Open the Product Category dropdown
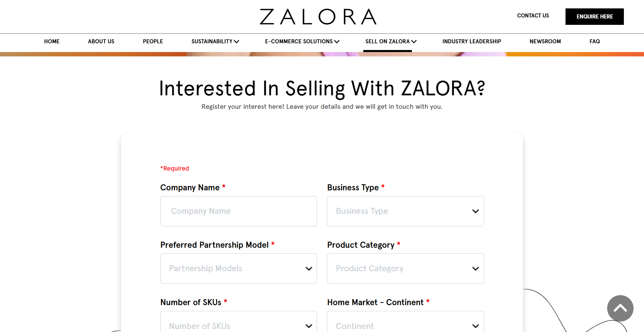The image size is (644, 332). tap(405, 269)
